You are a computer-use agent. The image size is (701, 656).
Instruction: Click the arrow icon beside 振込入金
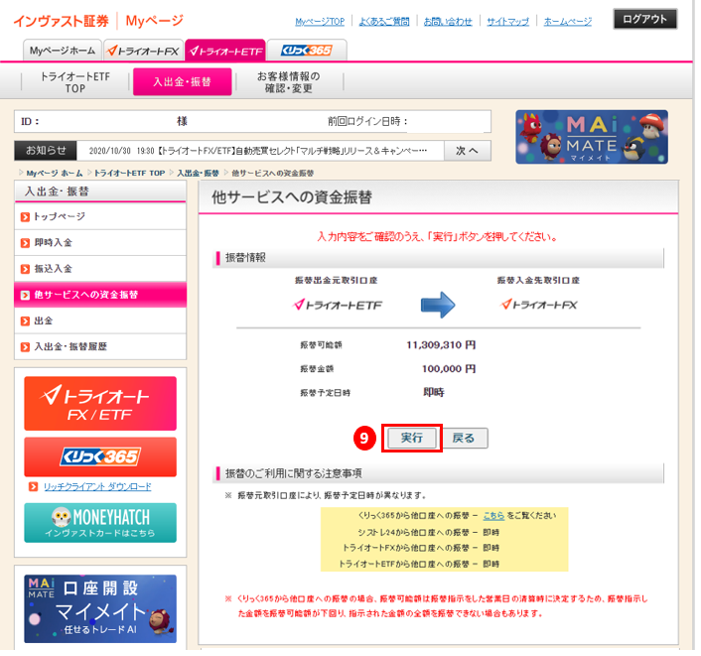tap(25, 269)
